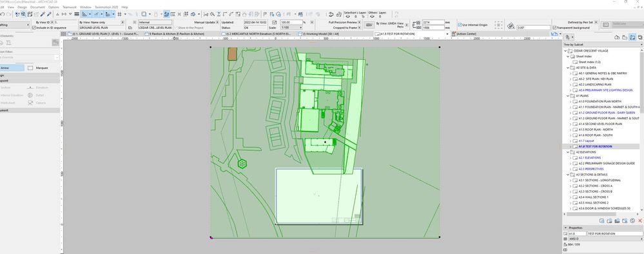
Task: Open the pen set button icon
Action: [369, 24]
